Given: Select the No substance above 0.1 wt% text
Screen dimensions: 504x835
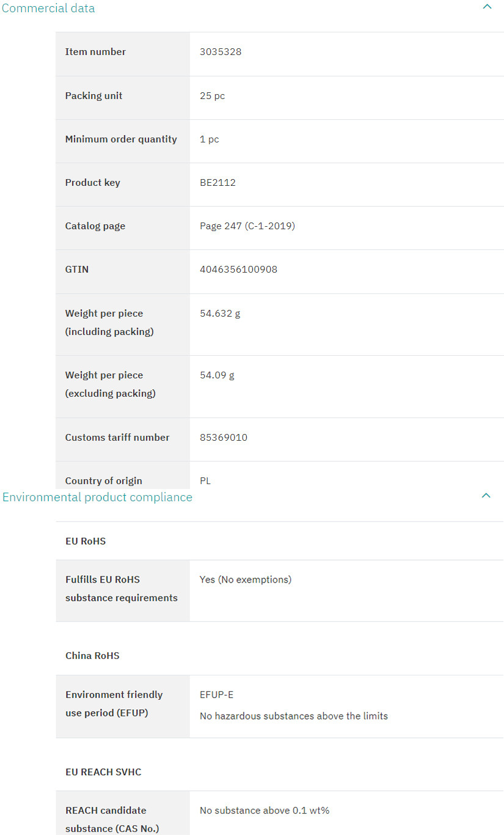Looking at the screenshot, I should (x=265, y=811).
